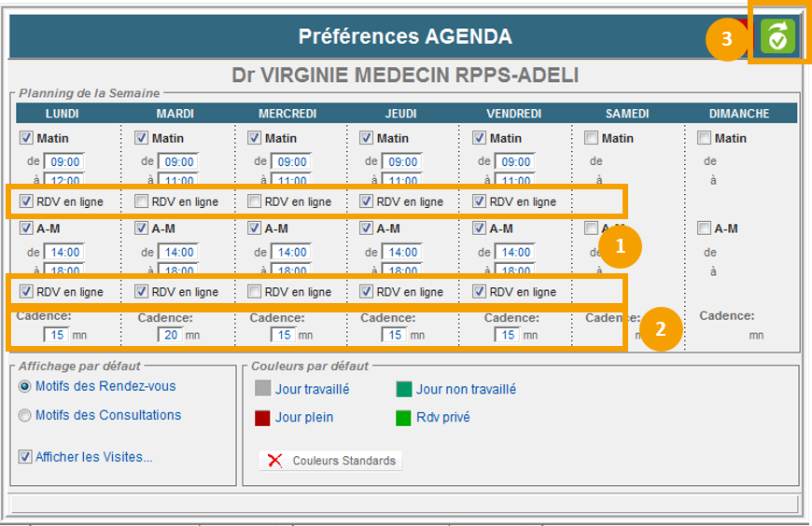Image resolution: width=812 pixels, height=526 pixels.
Task: Select Motifs des Rendez-vous radio button
Action: 25,386
